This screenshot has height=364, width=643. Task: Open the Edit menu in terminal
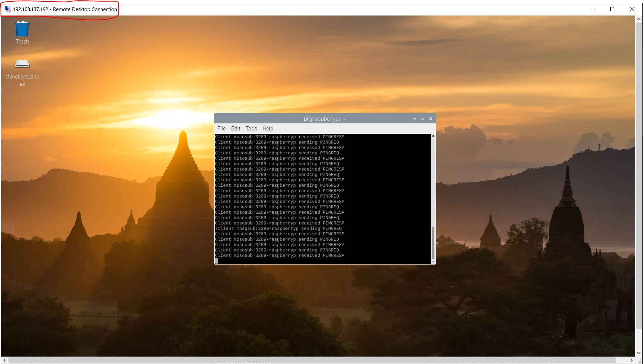[236, 128]
